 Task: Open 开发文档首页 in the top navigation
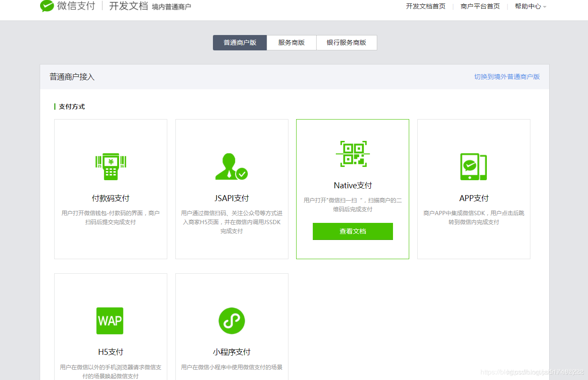(425, 6)
